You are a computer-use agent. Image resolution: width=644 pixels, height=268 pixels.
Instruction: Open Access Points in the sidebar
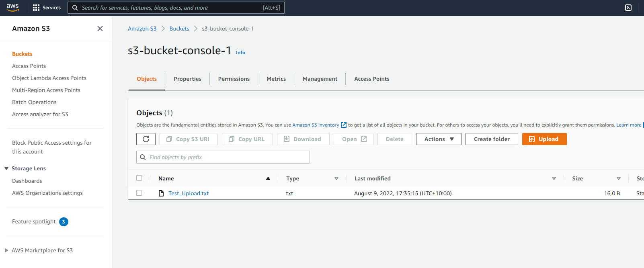(x=29, y=66)
